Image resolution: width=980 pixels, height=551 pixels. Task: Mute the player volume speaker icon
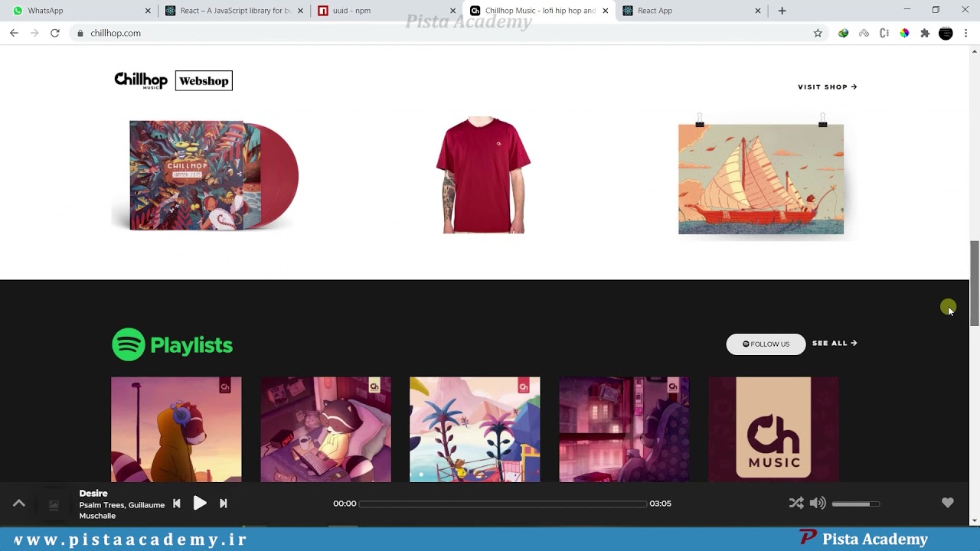[818, 503]
